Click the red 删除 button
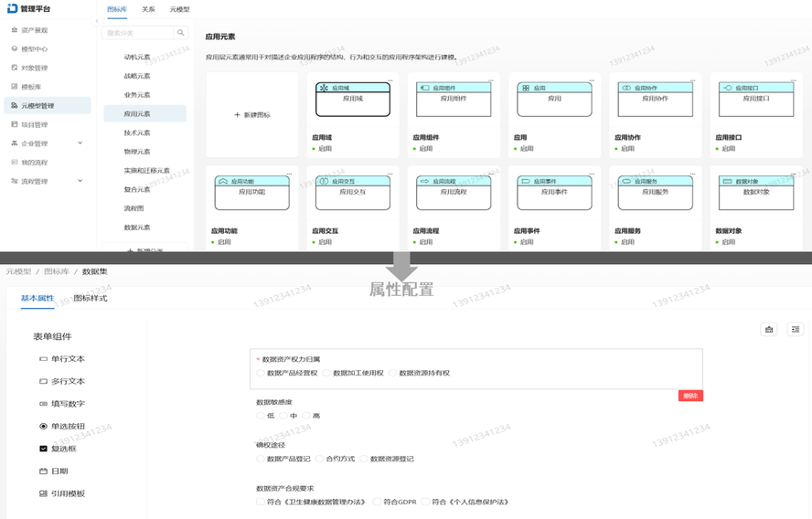 pos(690,396)
